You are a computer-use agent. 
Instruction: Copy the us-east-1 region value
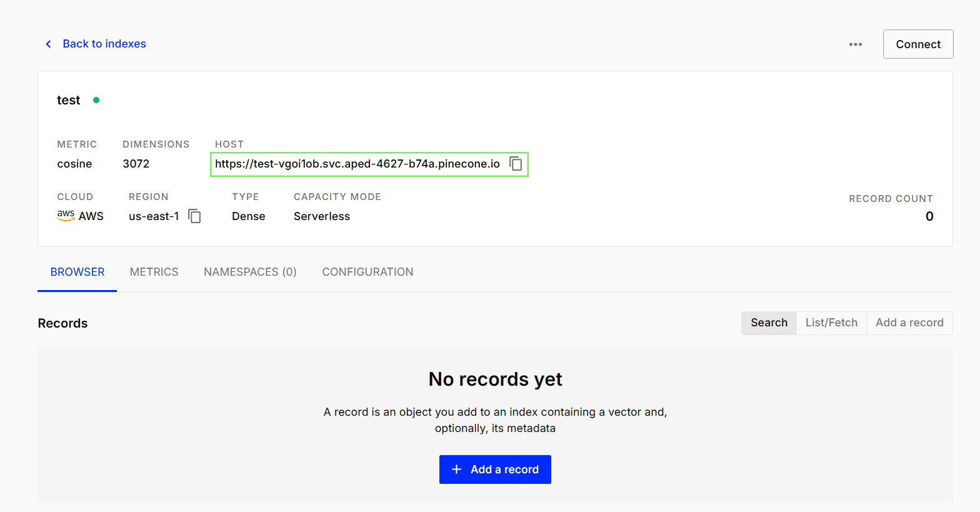coord(194,216)
